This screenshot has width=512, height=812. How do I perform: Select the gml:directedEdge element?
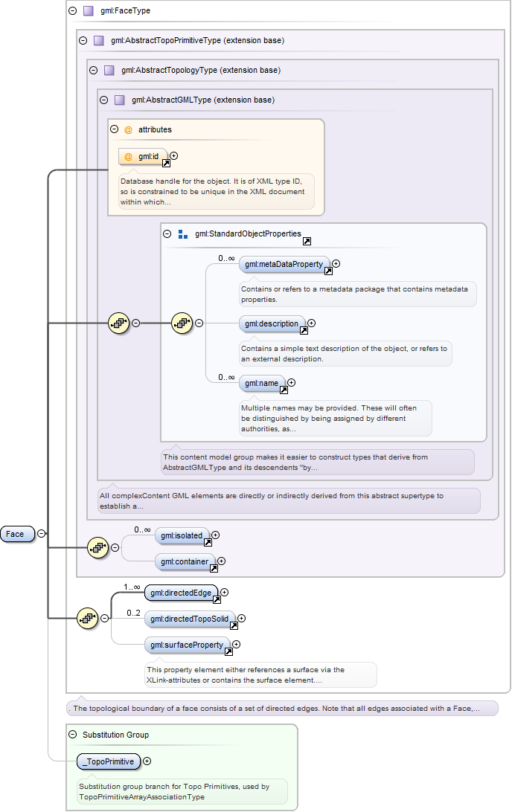182,593
